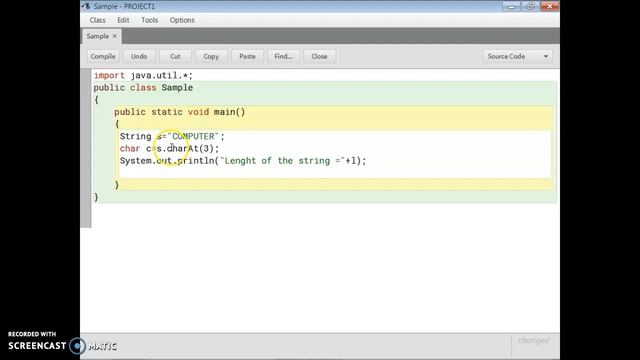Open Find dialog with Find... button

click(x=283, y=56)
